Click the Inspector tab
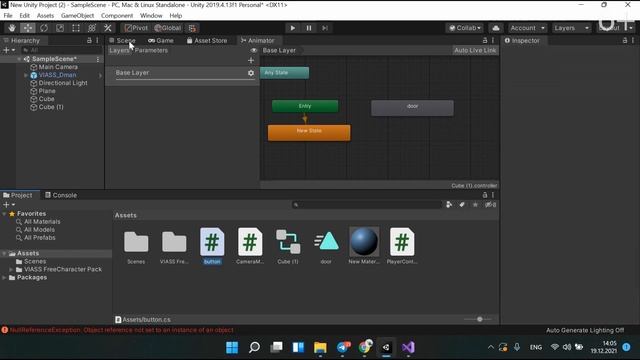This screenshot has height=360, width=640. [x=522, y=40]
